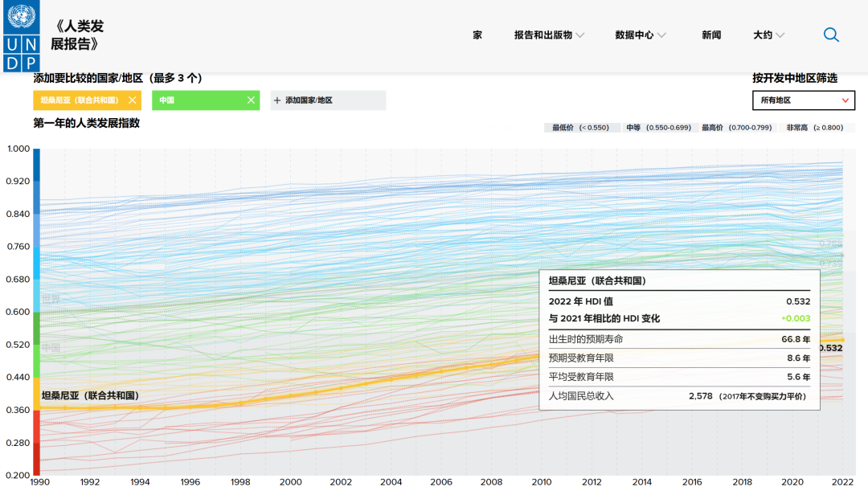Expand 大约 menu chevron

coord(780,35)
